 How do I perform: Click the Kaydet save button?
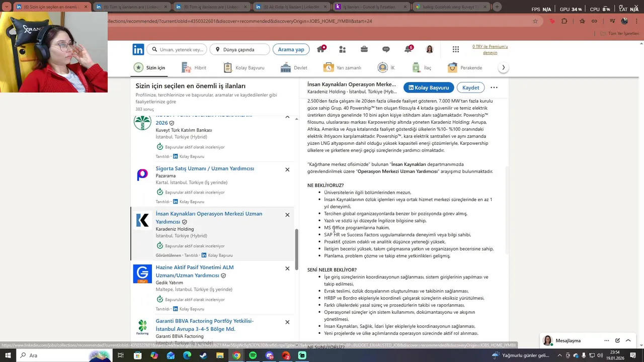click(470, 87)
